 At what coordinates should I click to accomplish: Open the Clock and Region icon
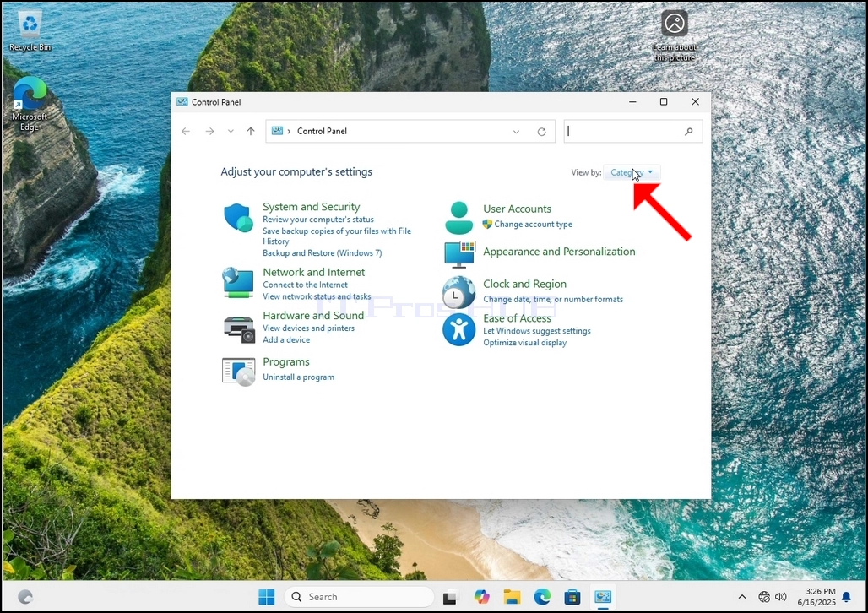(x=459, y=292)
